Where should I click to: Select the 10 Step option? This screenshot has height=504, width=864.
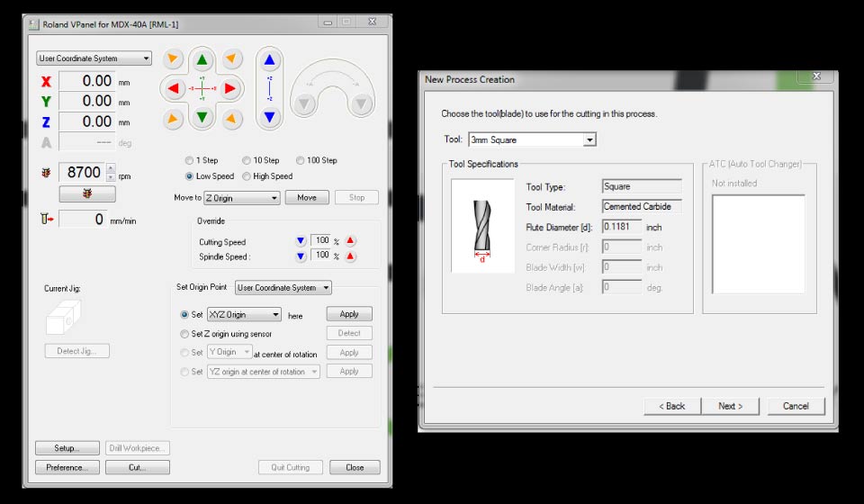pyautogui.click(x=247, y=160)
